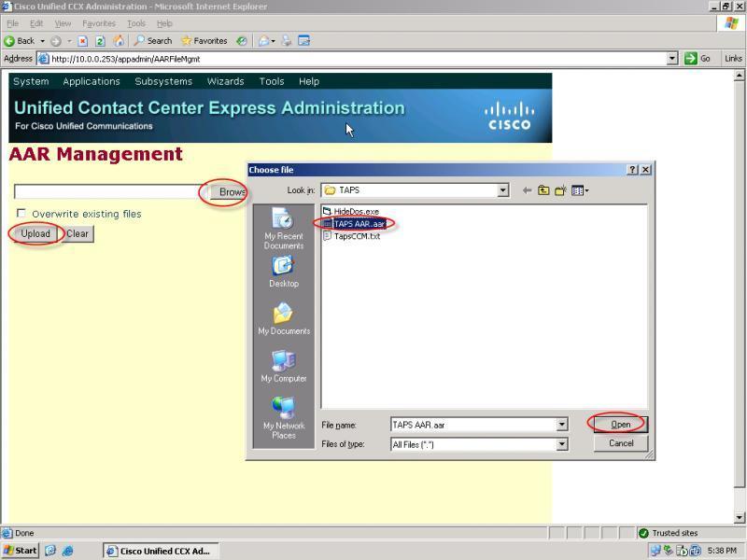Open the System menu in CCX Administration
747x560 pixels.
pos(31,81)
